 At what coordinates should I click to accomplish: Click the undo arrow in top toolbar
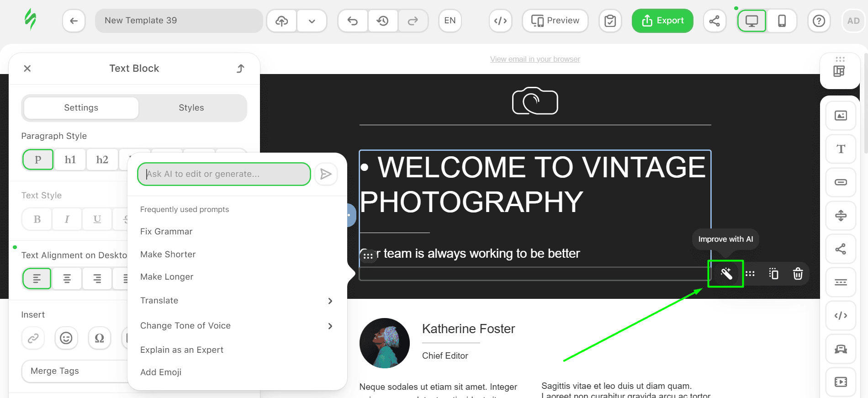[x=352, y=21]
